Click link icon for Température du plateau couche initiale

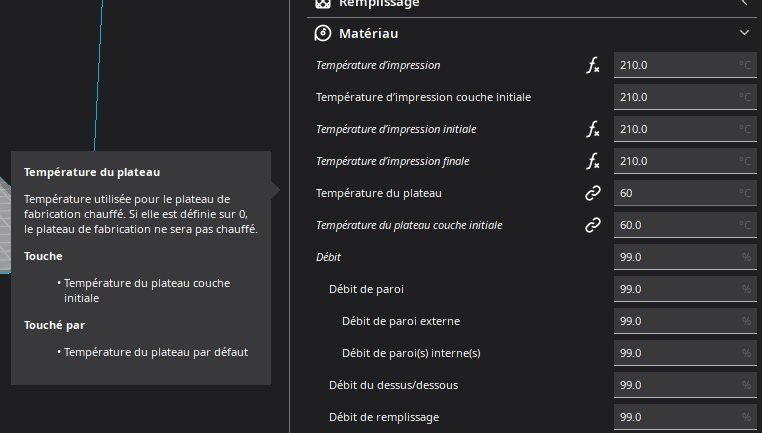pos(593,226)
